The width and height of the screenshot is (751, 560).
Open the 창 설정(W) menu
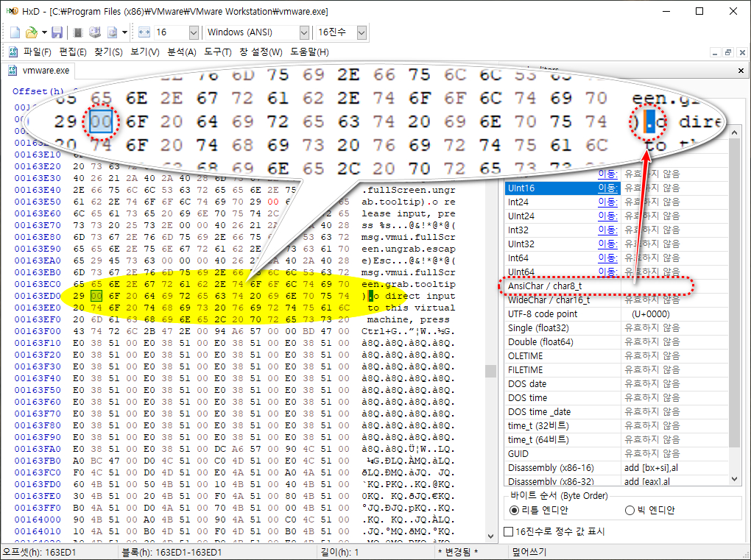click(x=261, y=52)
